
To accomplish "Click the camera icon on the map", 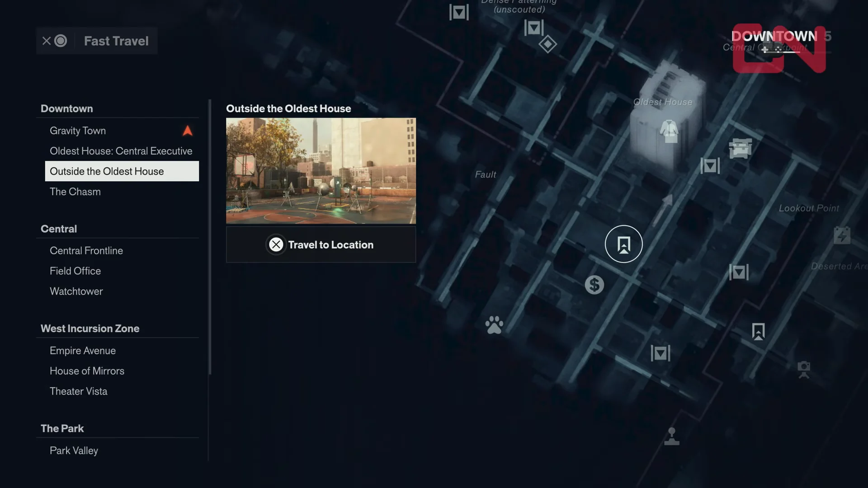I will pyautogui.click(x=804, y=370).
